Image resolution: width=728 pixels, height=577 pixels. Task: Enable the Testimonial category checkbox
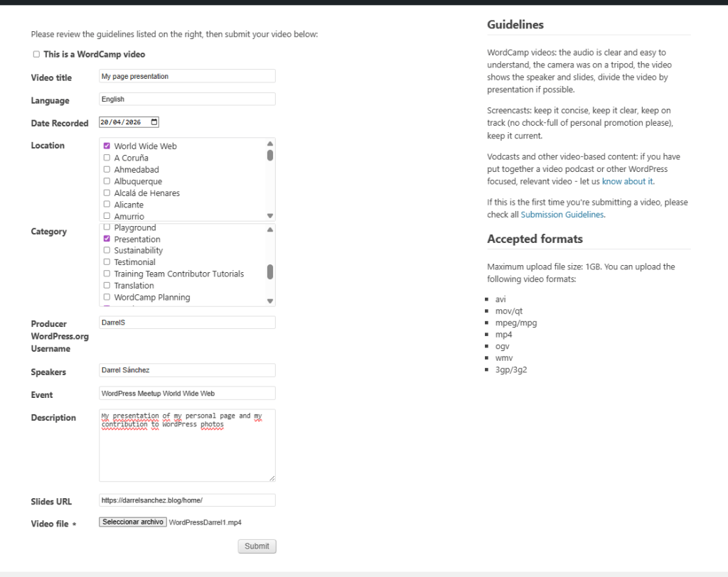(x=107, y=262)
